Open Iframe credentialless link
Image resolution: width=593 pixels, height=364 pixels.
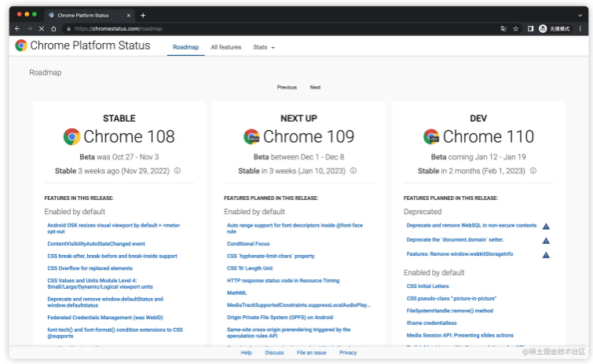click(x=431, y=323)
